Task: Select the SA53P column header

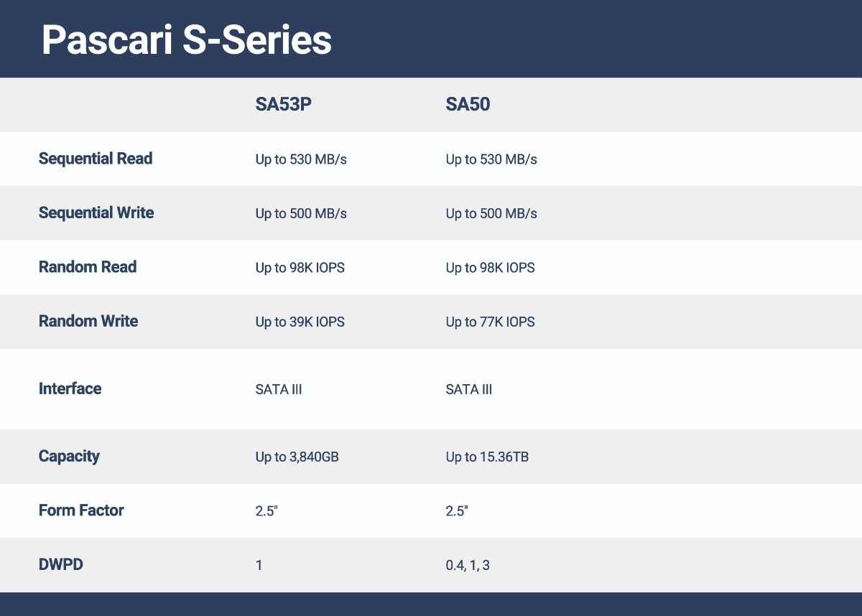Action: tap(283, 105)
